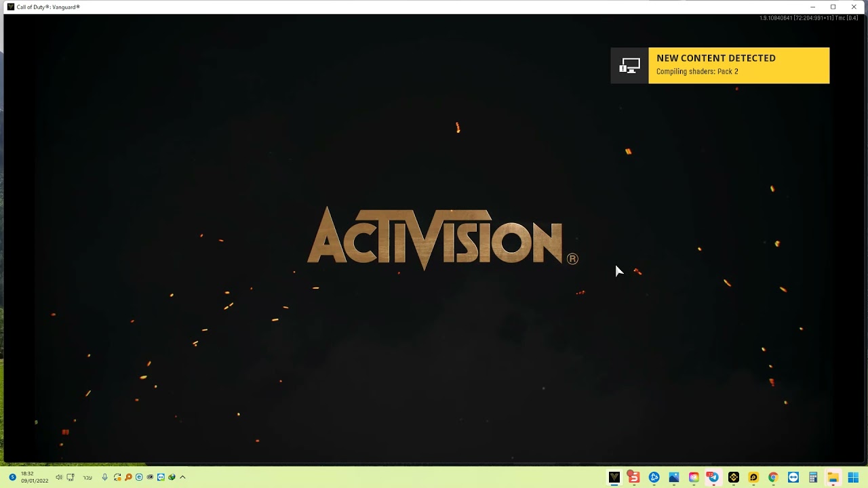Close the Call of Duty Vanguard window
Screen dimensions: 868x488
(854, 7)
